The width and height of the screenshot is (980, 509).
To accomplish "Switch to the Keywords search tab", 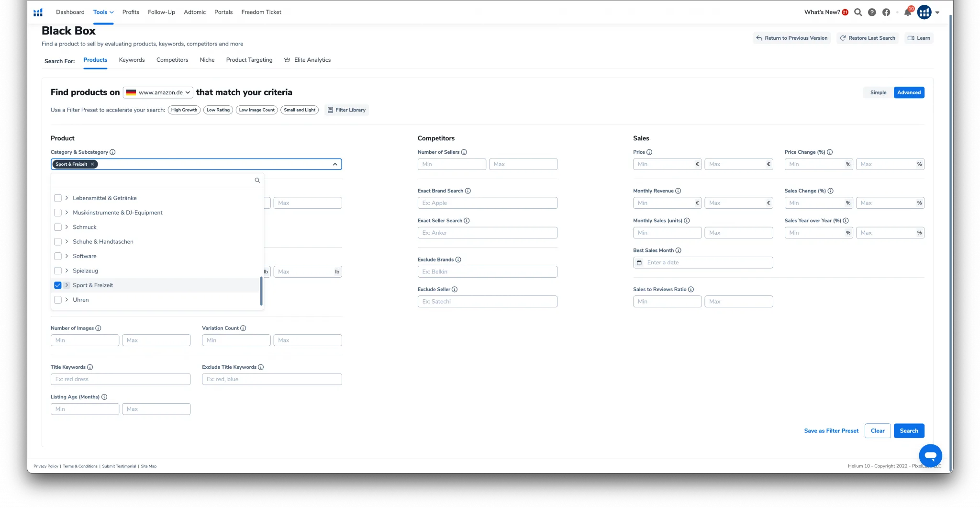I will (x=132, y=60).
